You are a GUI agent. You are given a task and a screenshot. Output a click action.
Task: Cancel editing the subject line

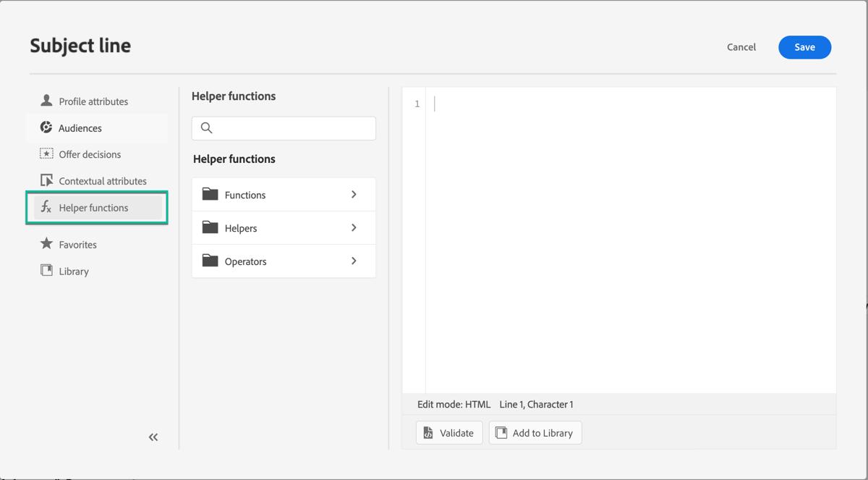coord(741,46)
